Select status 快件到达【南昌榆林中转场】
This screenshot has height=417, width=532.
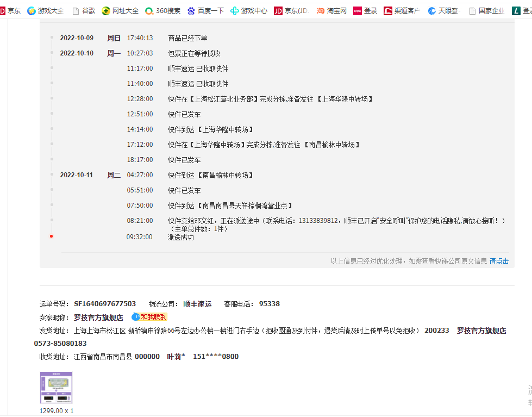tap(211, 175)
